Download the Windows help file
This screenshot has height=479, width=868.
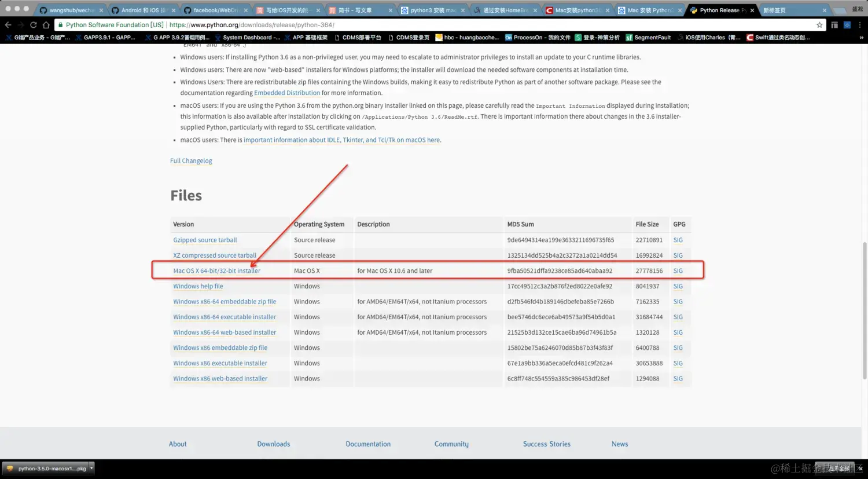pyautogui.click(x=198, y=286)
